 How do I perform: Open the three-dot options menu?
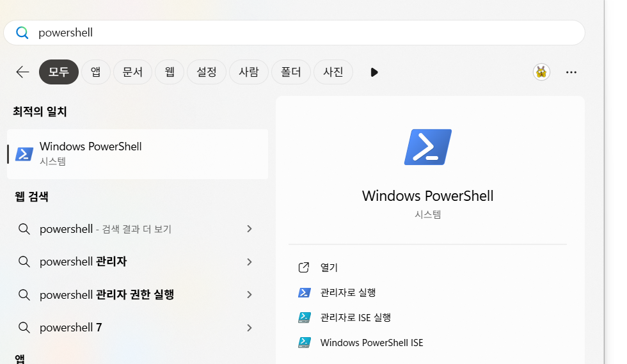point(571,72)
